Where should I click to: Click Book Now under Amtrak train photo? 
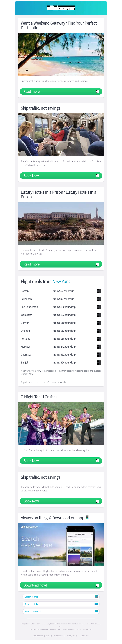[x=61, y=175]
